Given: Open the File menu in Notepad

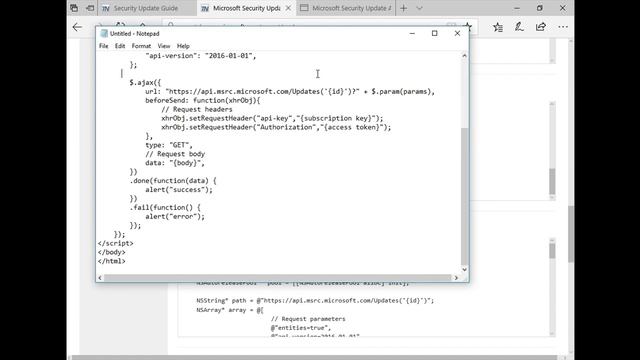Looking at the screenshot, I should [104, 46].
